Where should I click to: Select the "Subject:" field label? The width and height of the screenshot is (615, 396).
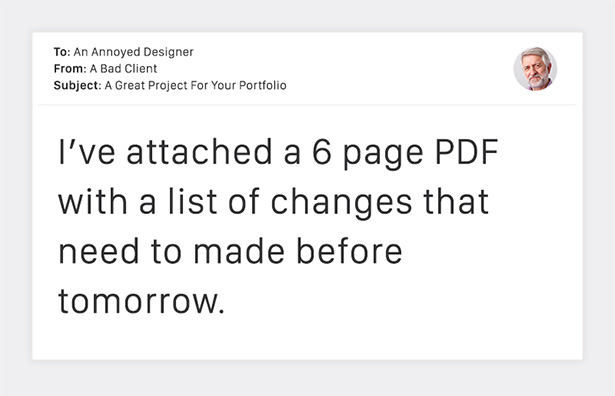pyautogui.click(x=77, y=85)
